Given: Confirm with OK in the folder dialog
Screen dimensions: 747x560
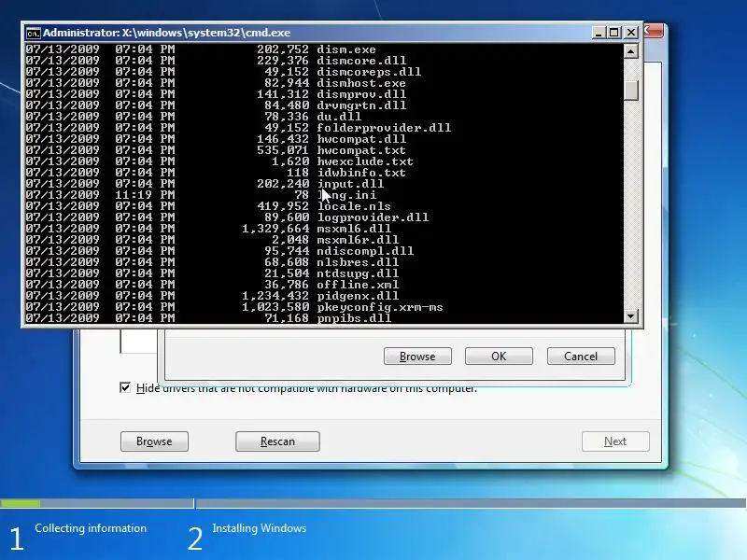Looking at the screenshot, I should [499, 357].
